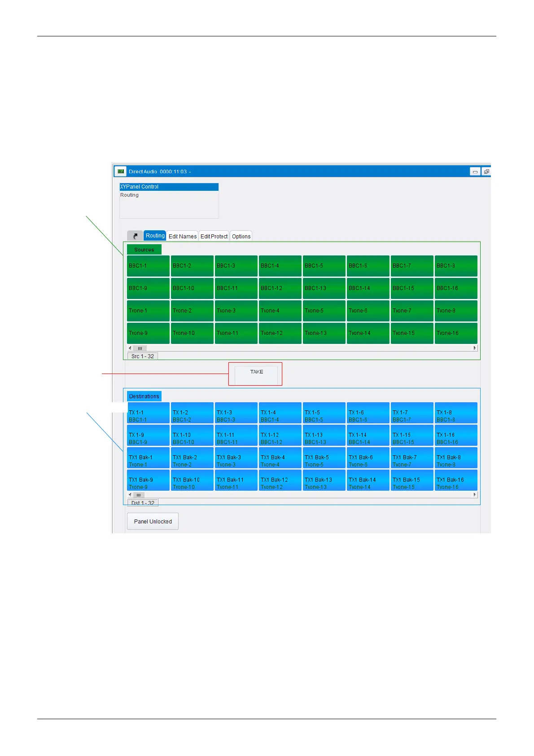Select source Tvone-8
Image resolution: width=534 pixels, height=756 pixels.
click(456, 311)
